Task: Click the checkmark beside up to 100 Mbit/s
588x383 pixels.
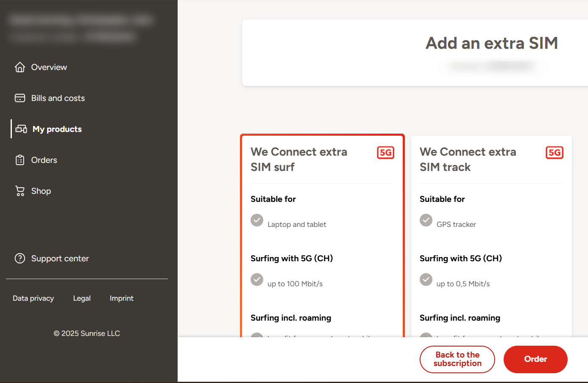Action: [257, 280]
